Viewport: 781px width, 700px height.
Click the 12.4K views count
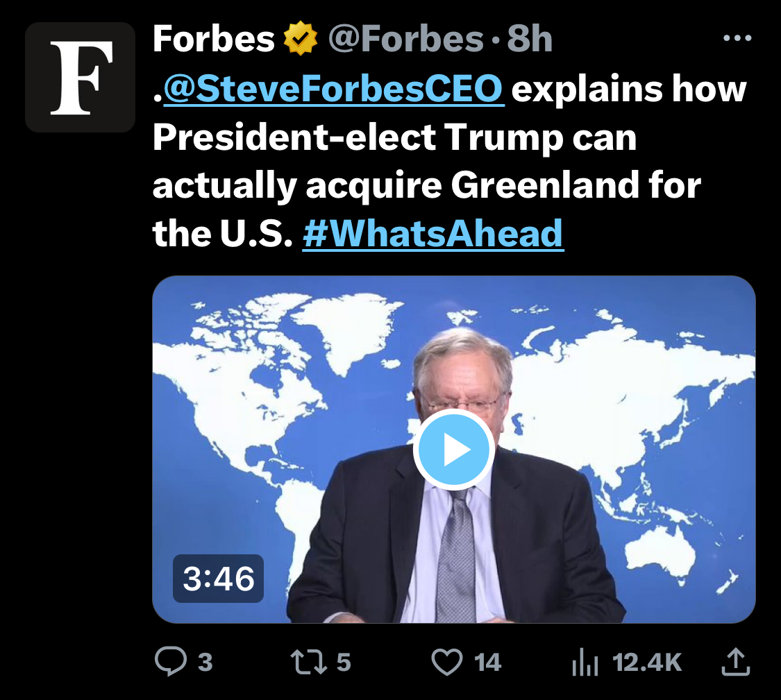[647, 663]
